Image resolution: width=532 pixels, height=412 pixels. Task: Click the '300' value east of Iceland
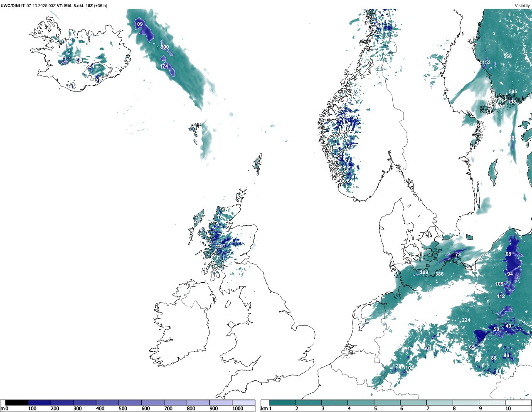click(165, 47)
